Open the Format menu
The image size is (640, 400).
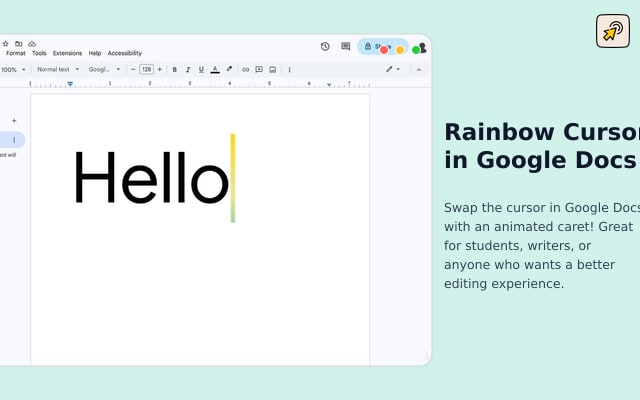coord(16,53)
